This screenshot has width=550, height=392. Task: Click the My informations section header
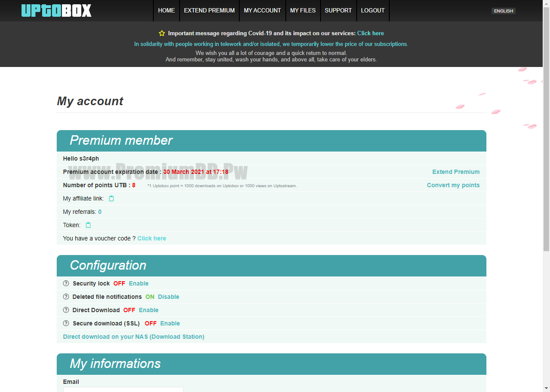(272, 364)
